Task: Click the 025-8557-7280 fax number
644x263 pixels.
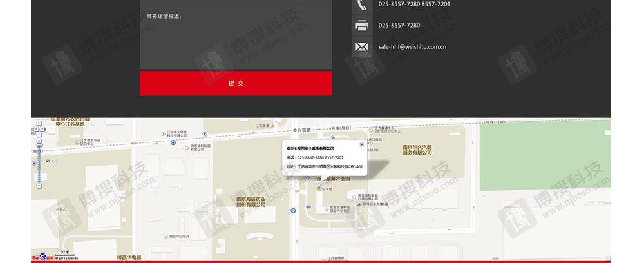Action: point(399,26)
